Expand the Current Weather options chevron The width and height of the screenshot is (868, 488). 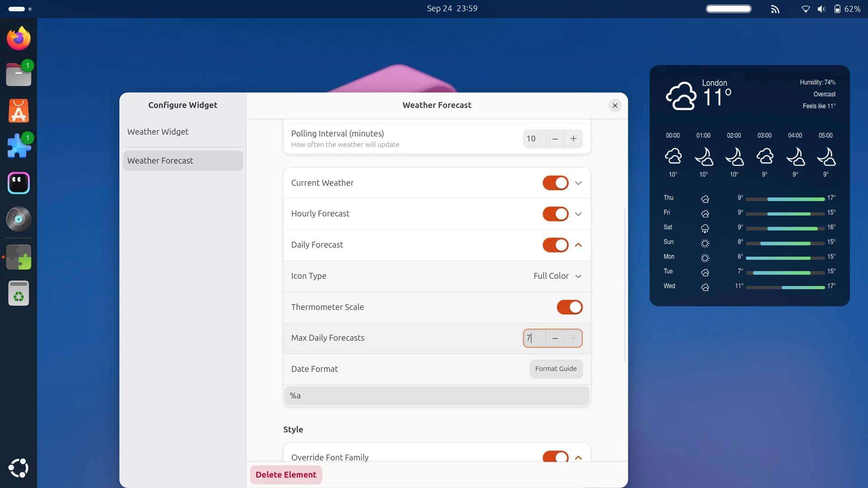click(578, 183)
